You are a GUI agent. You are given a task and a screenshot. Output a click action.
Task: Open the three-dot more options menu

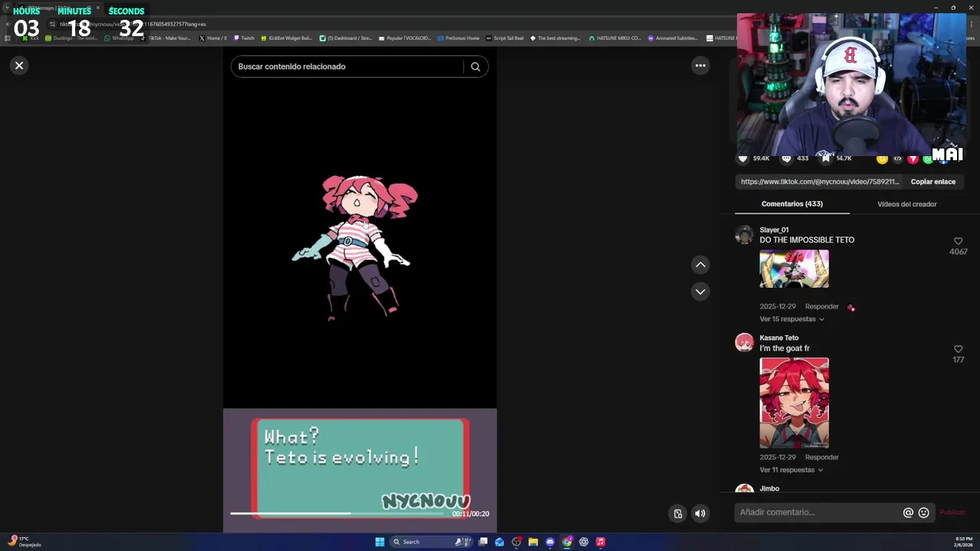pos(700,66)
